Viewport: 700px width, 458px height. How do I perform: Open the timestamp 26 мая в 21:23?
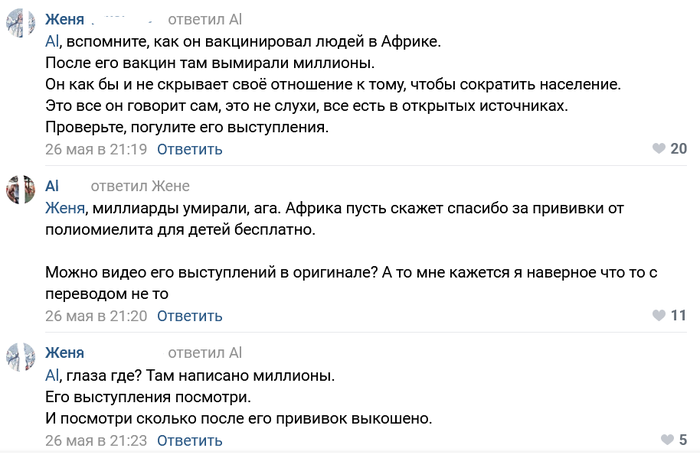[x=96, y=440]
